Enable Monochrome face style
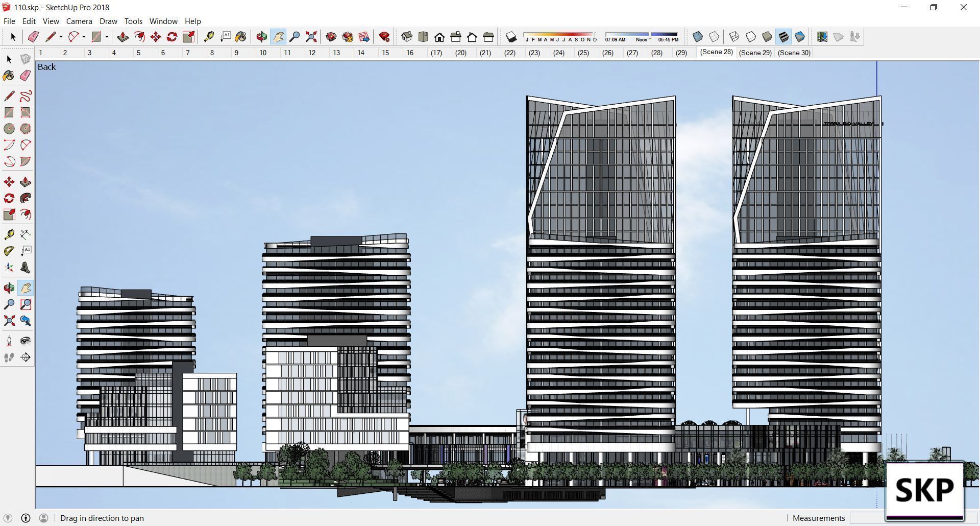The width and height of the screenshot is (980, 526). [x=800, y=37]
